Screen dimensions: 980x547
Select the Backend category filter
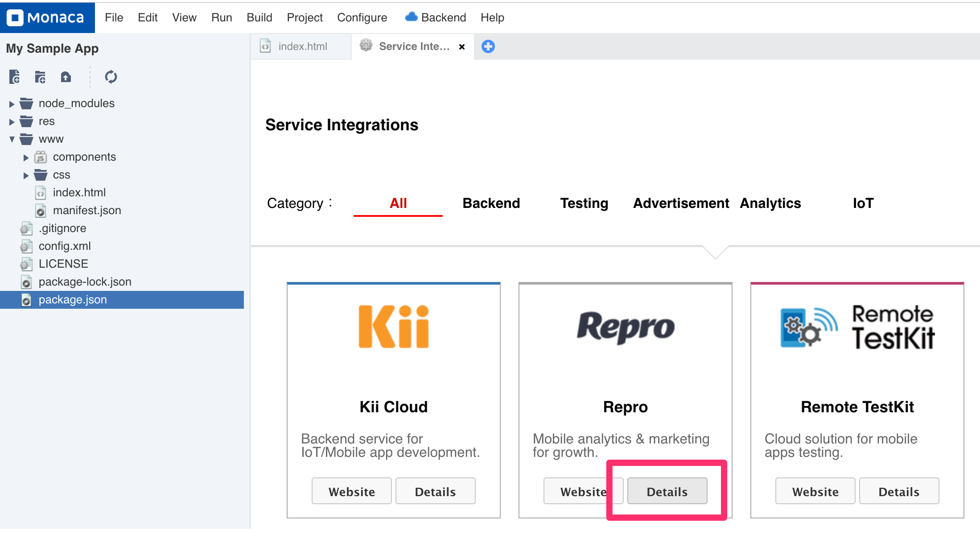pos(491,203)
